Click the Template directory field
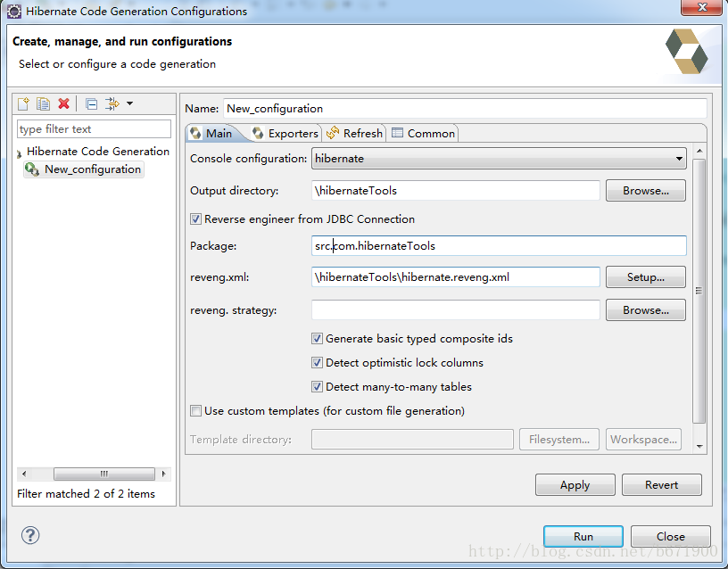728x569 pixels. click(412, 440)
